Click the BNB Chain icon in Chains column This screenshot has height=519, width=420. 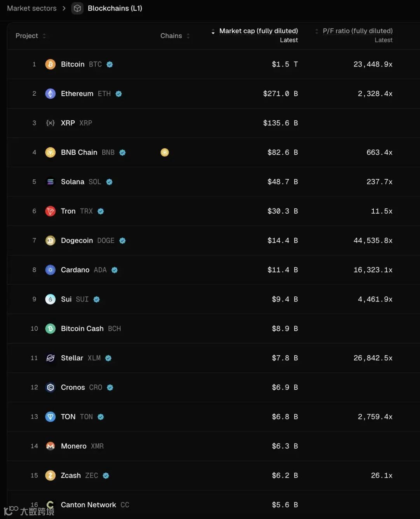pos(165,153)
